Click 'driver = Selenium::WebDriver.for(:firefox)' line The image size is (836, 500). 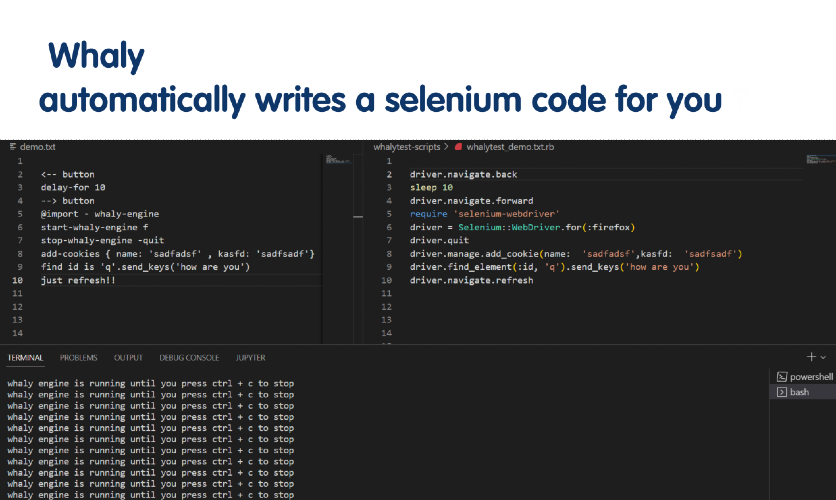[x=522, y=227]
